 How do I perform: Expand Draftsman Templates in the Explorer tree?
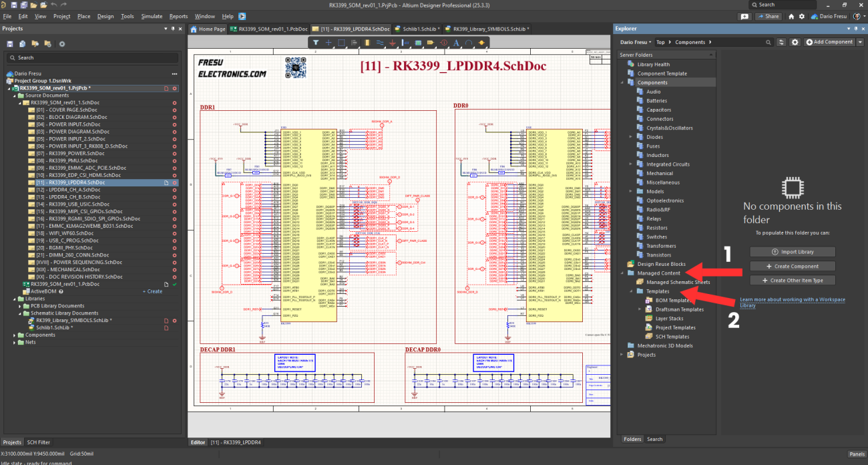pyautogui.click(x=640, y=309)
